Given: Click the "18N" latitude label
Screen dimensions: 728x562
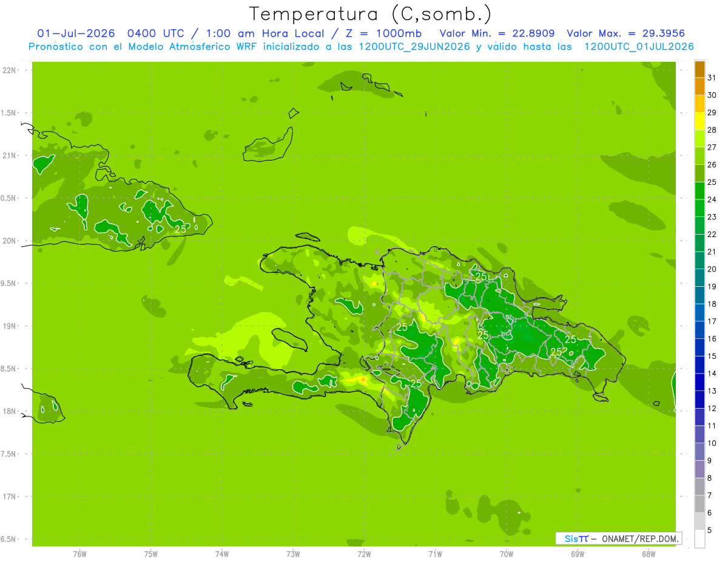Looking at the screenshot, I should 10,412.
